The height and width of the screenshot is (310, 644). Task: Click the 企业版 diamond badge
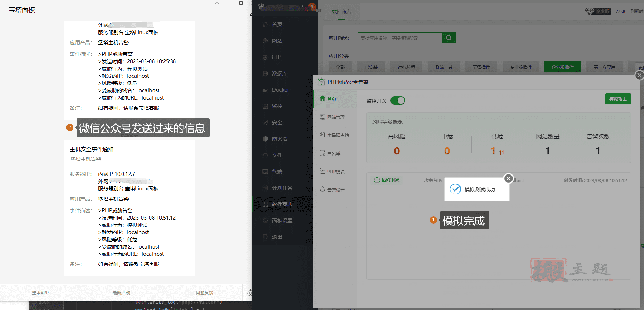(x=598, y=11)
